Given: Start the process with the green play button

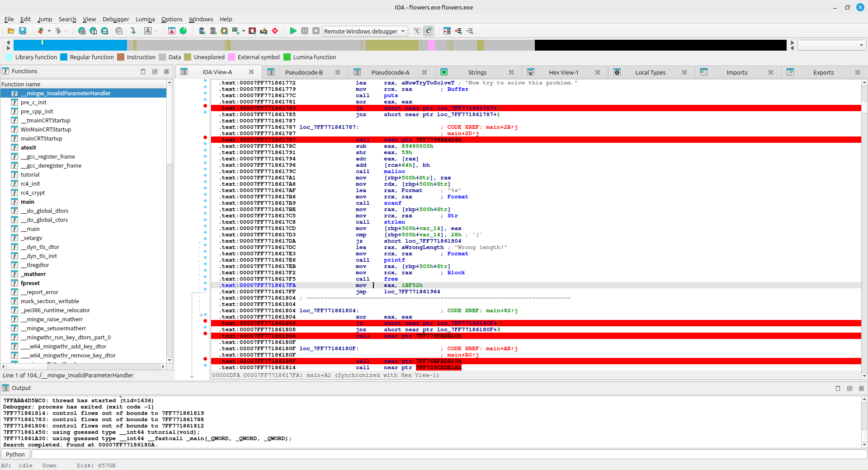Looking at the screenshot, I should pyautogui.click(x=293, y=31).
